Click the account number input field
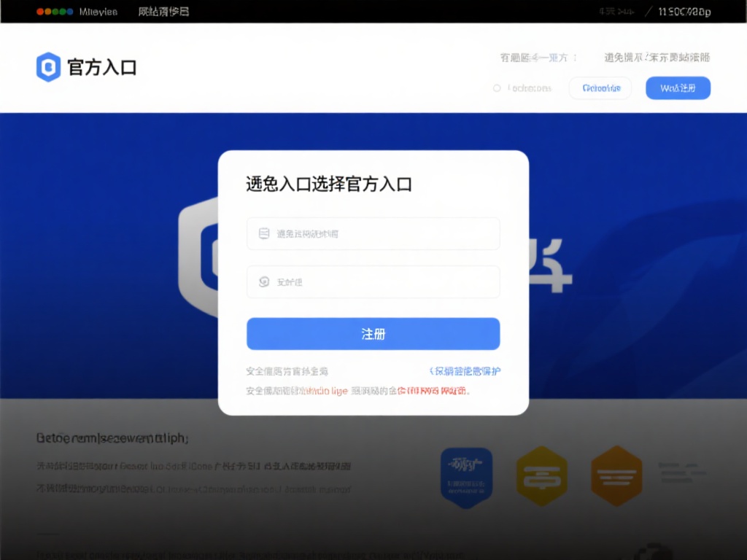This screenshot has width=747, height=560. [x=373, y=234]
